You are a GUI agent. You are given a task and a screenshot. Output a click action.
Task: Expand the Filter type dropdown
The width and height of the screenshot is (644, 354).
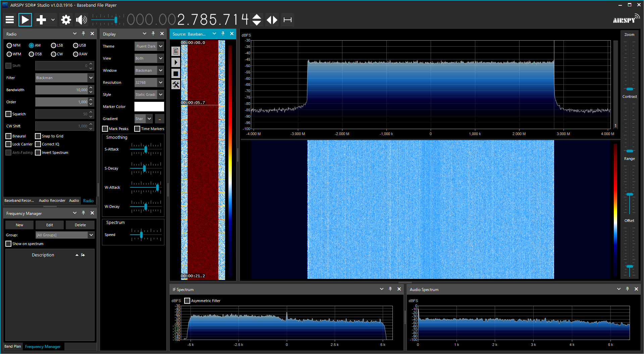point(91,78)
